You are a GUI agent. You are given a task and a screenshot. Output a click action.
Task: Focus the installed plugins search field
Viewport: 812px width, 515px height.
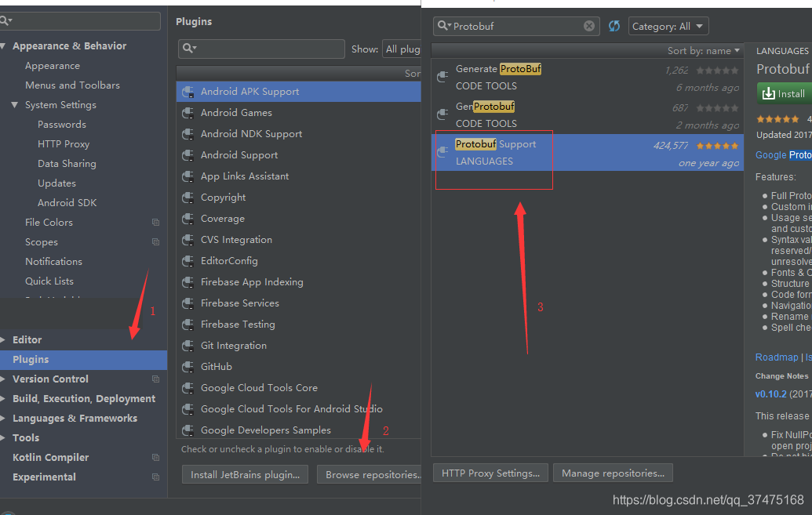click(x=261, y=49)
